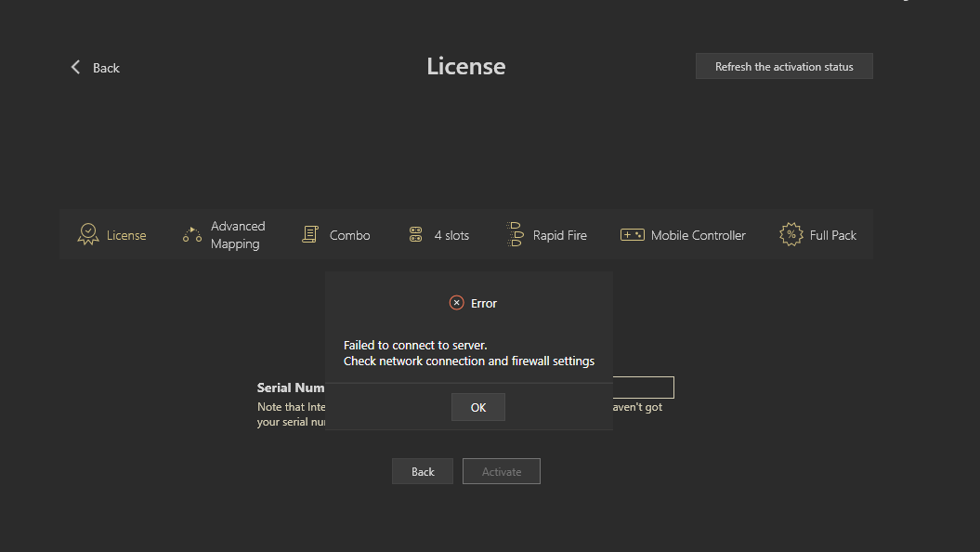
Task: Click the Full Pack percent badge icon
Action: tap(791, 235)
